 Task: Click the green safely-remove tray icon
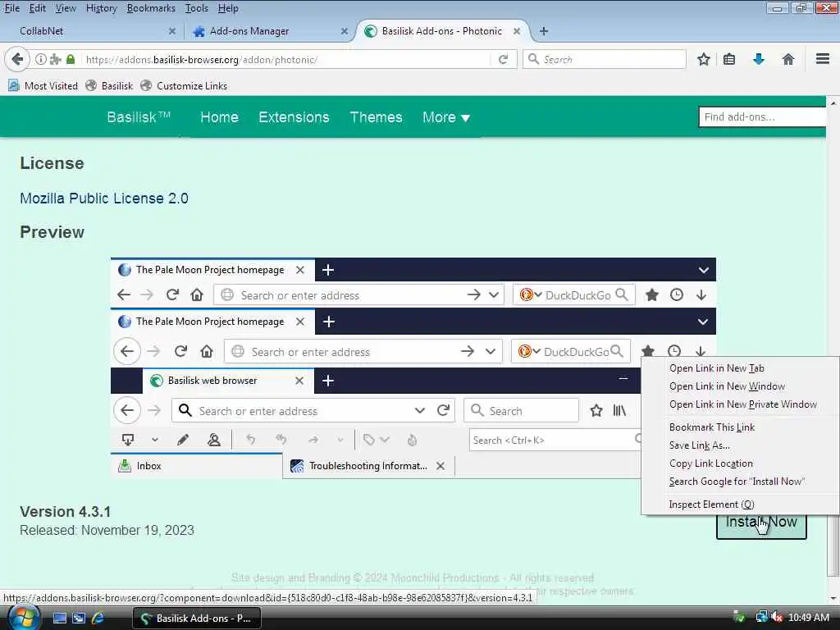739,618
